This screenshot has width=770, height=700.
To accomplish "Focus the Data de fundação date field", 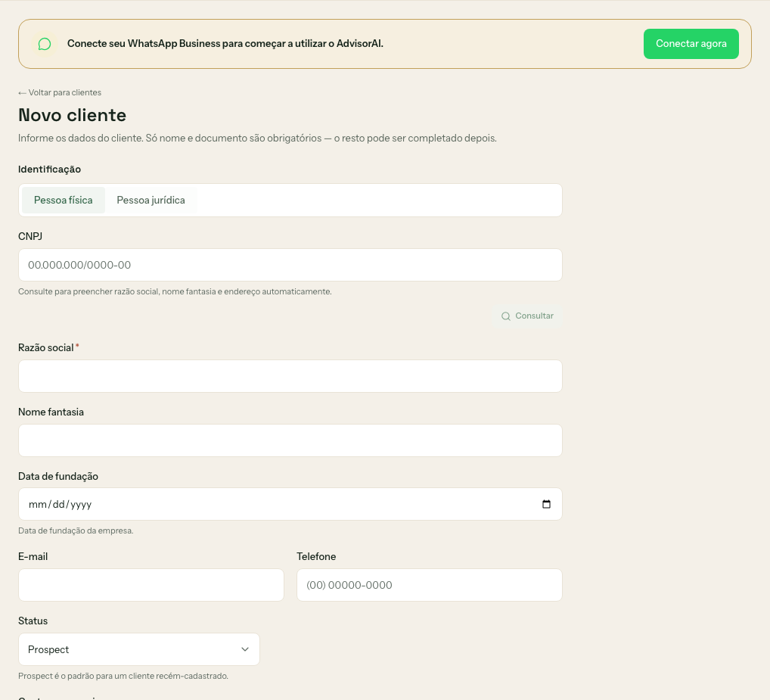I will click(290, 504).
